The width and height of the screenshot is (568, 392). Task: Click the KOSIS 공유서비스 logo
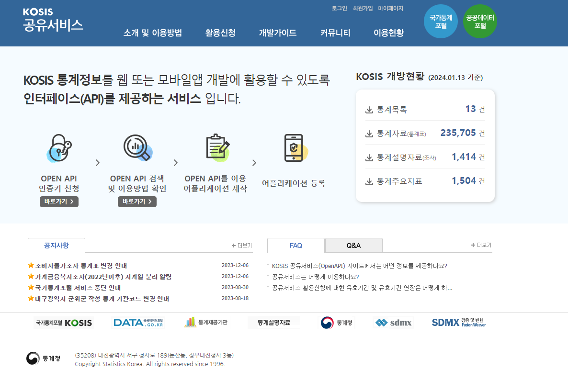point(53,20)
